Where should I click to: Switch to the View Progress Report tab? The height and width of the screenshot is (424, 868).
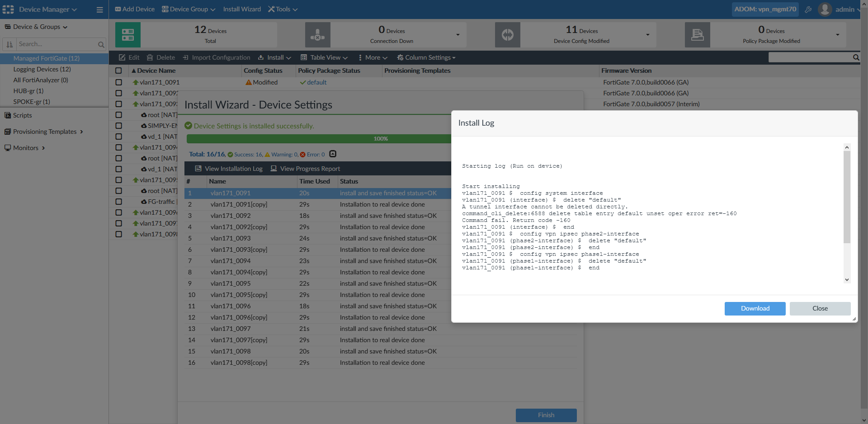point(305,169)
